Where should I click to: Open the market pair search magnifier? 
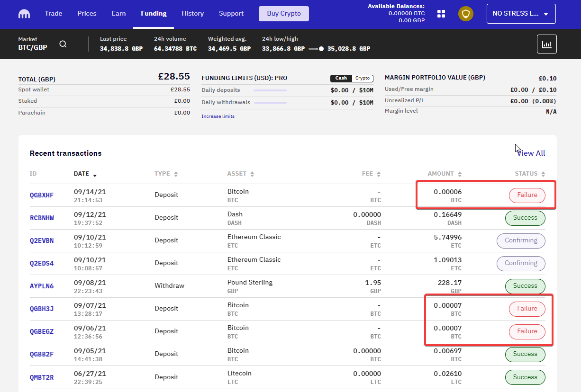pyautogui.click(x=63, y=44)
